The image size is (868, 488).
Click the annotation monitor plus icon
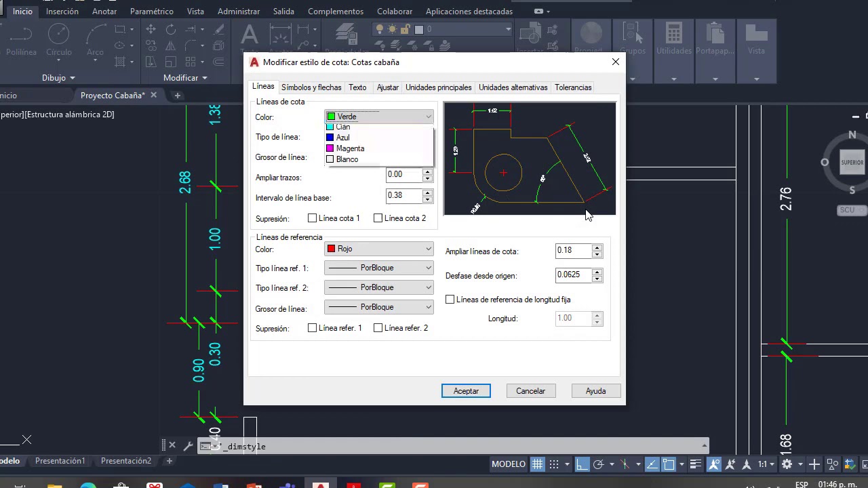point(814,464)
